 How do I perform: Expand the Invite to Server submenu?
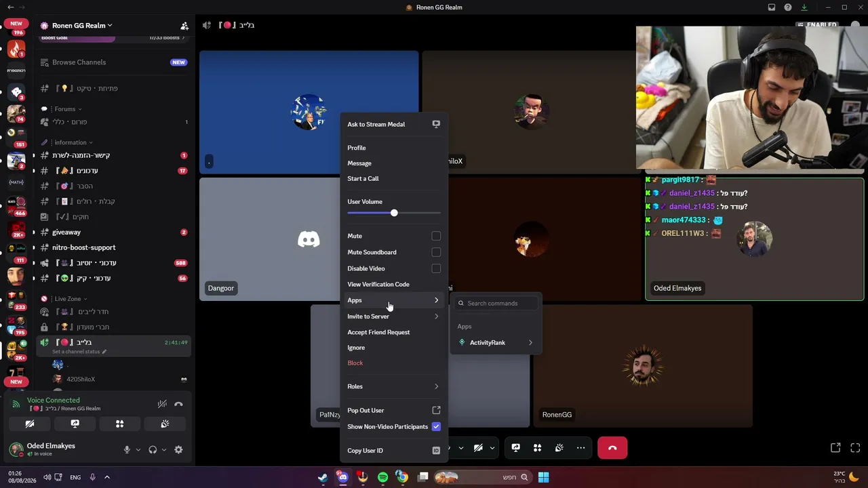click(x=393, y=317)
